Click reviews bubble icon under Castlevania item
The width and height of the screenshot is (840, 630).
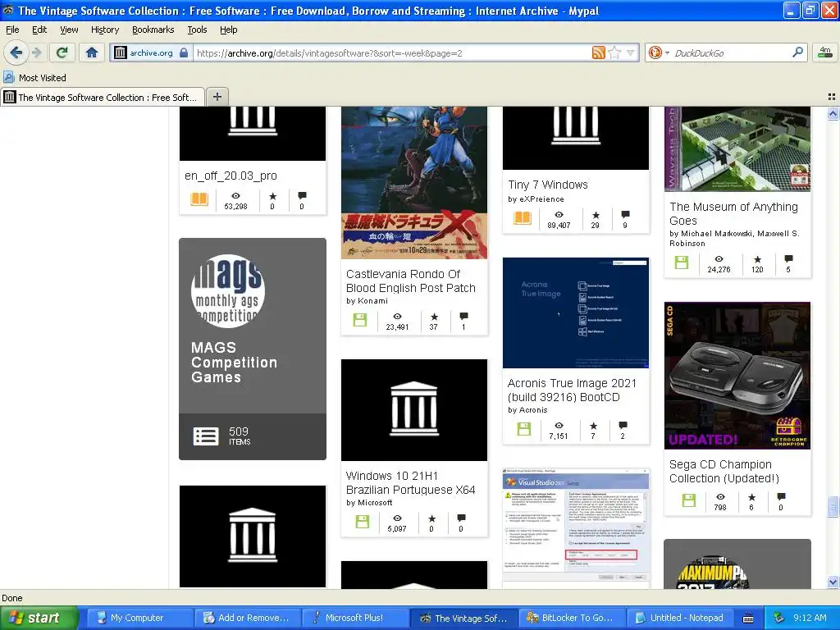pyautogui.click(x=464, y=316)
